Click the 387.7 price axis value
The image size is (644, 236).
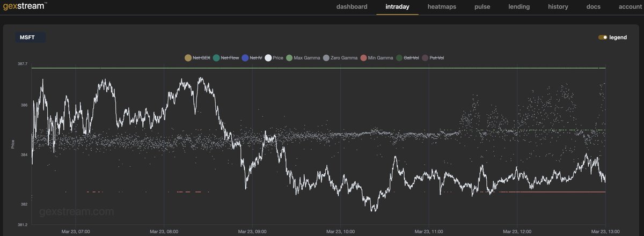point(23,64)
